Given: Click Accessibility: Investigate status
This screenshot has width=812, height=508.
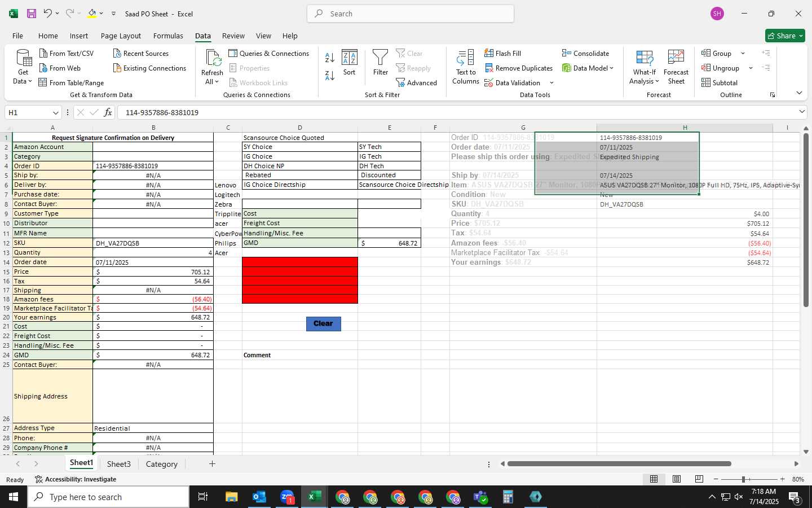Looking at the screenshot, I should (x=76, y=479).
